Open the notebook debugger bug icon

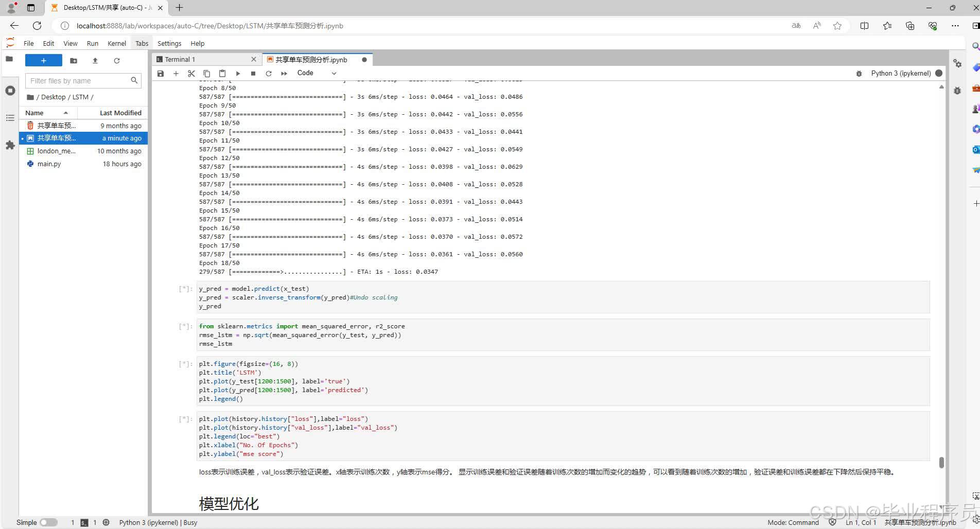coord(859,74)
